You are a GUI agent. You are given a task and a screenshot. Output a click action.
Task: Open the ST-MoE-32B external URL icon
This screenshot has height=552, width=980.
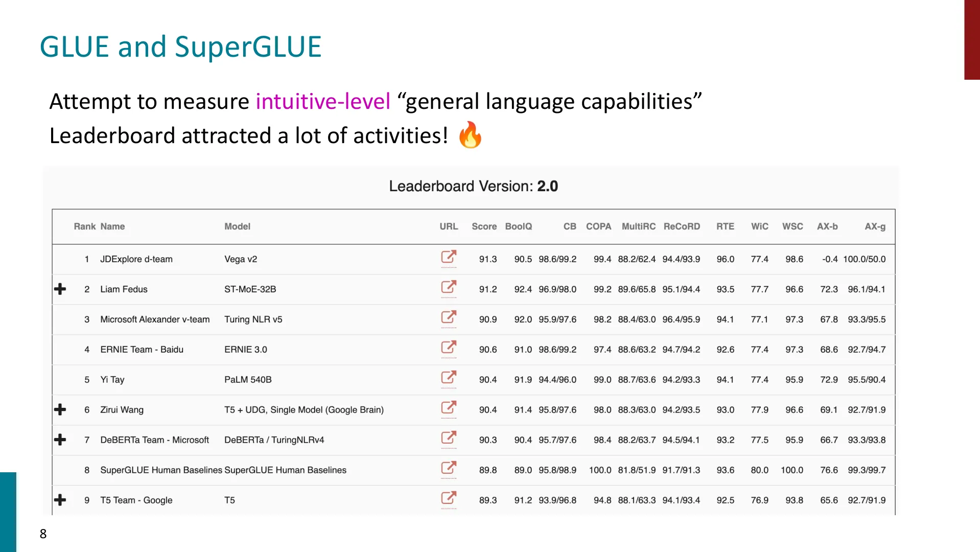[449, 287]
